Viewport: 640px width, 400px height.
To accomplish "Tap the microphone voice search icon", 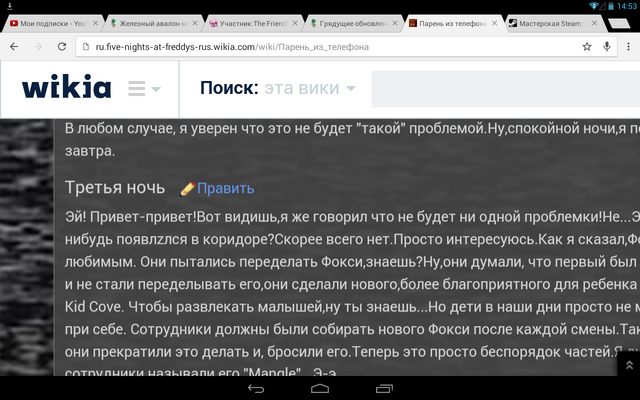I will click(x=607, y=47).
